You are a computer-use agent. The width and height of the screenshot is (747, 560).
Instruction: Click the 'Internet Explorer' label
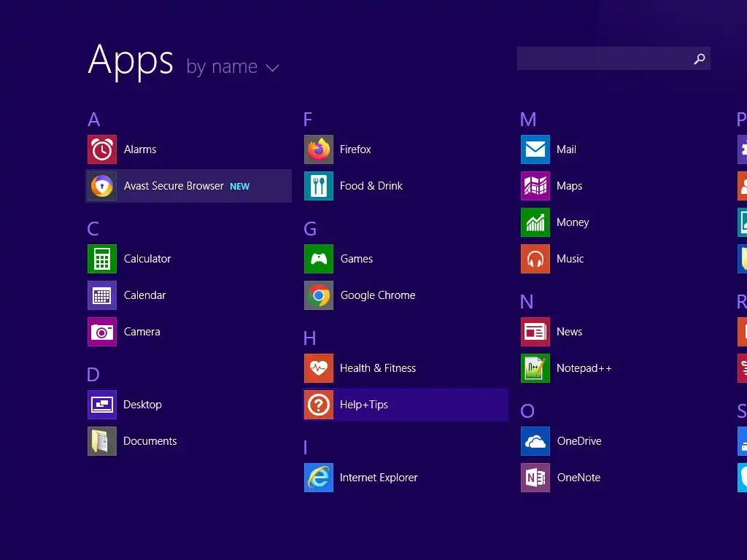pyautogui.click(x=379, y=478)
